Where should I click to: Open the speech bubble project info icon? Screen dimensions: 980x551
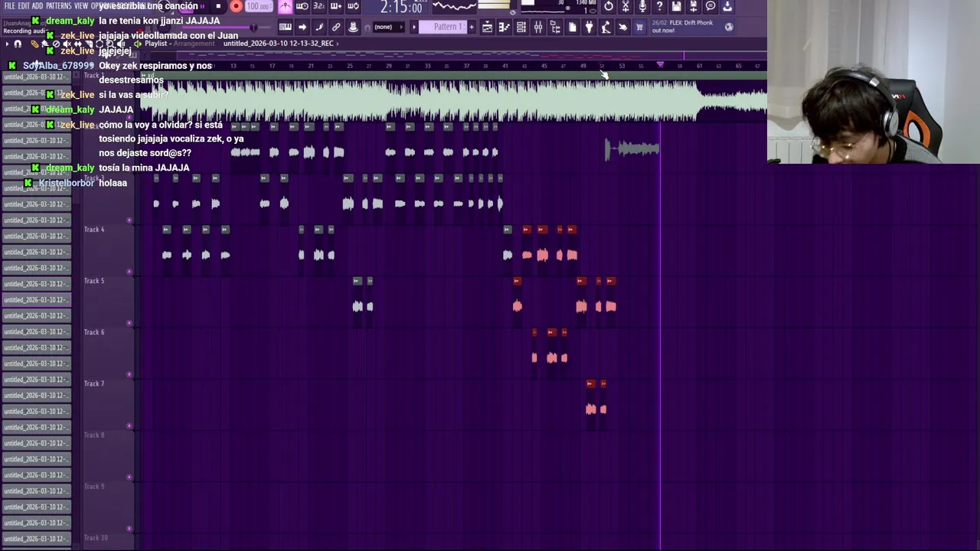pos(710,6)
